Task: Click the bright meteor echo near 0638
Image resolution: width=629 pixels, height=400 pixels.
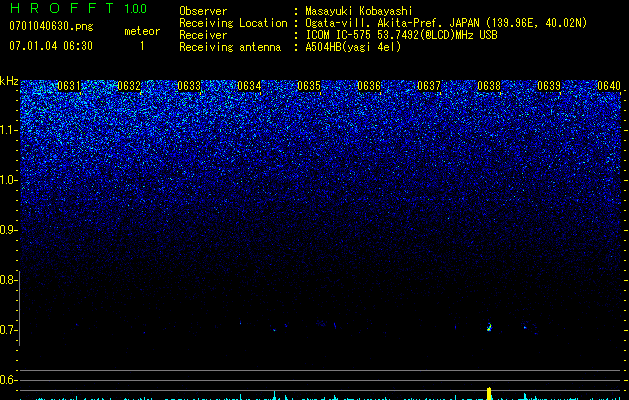Action: pyautogui.click(x=489, y=327)
